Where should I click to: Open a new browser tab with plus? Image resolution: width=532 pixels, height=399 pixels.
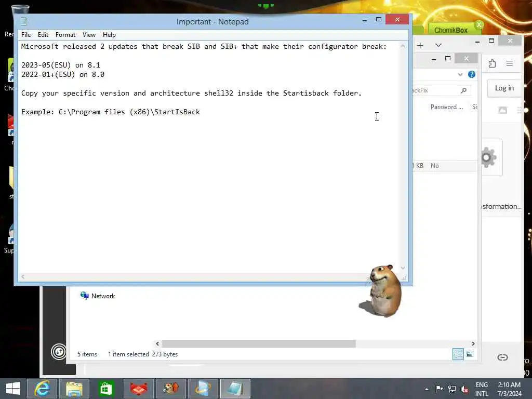420,45
